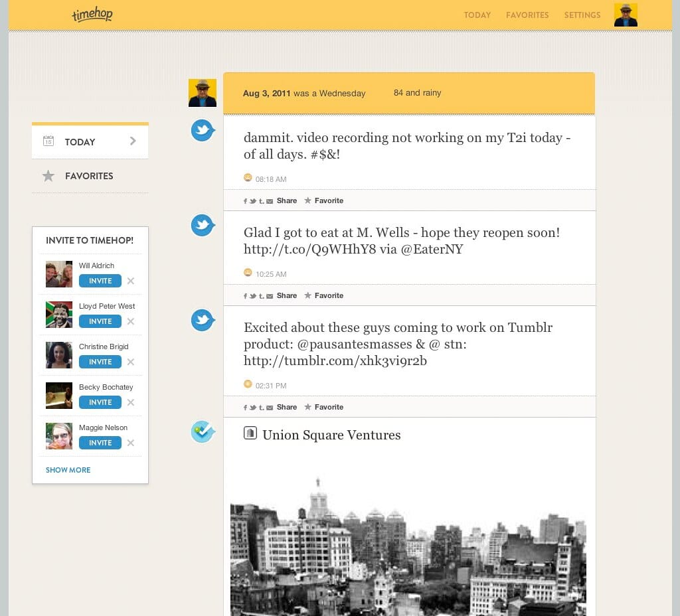Invite Will Aldrich to Timehop
Screen dimensions: 680x616
[100, 281]
